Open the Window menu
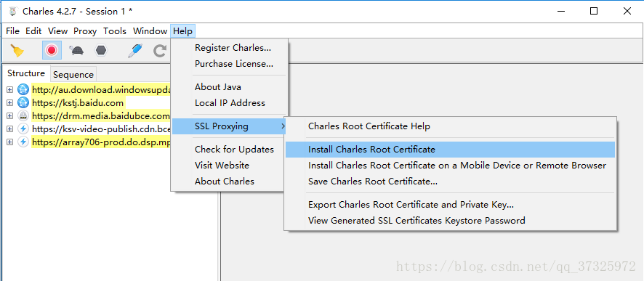Viewport: 644px width, 281px height. pos(150,31)
